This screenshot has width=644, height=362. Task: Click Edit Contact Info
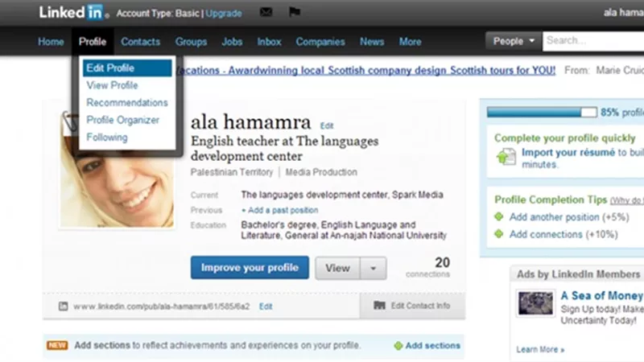420,306
